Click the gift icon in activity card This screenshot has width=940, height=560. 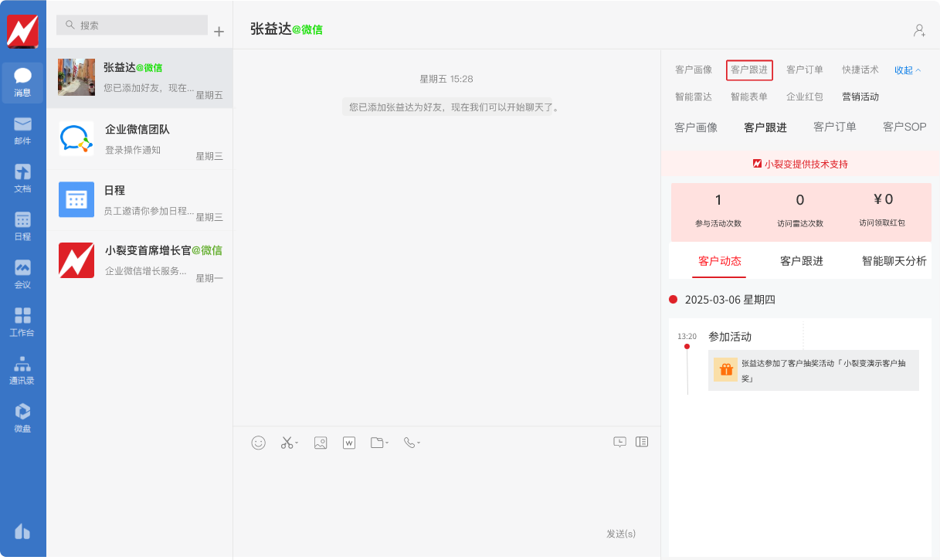pos(725,369)
